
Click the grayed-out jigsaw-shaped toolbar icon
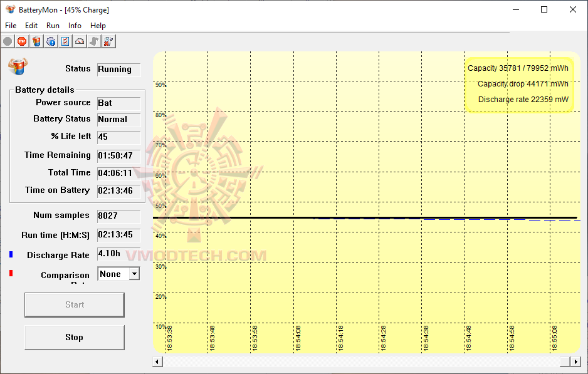[x=94, y=41]
